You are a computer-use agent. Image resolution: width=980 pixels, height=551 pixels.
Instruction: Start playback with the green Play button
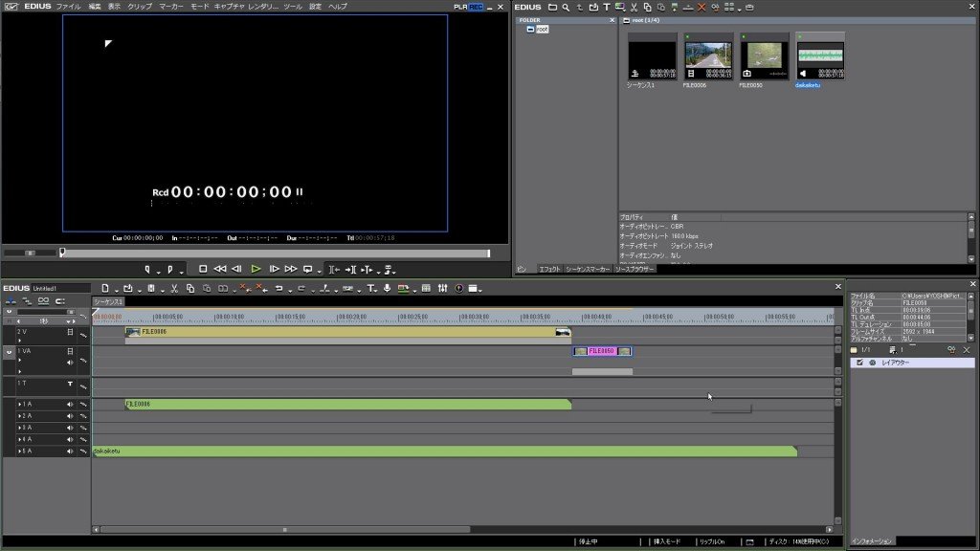point(256,269)
